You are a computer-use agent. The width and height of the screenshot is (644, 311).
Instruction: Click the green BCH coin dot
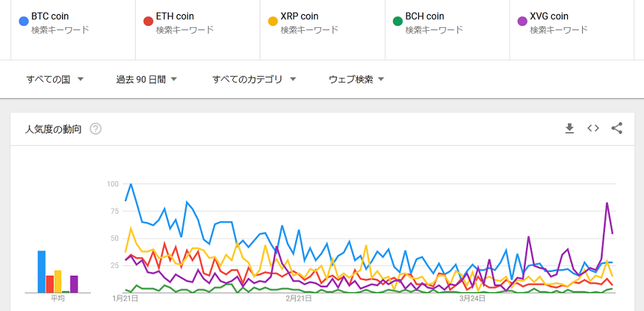coord(398,21)
